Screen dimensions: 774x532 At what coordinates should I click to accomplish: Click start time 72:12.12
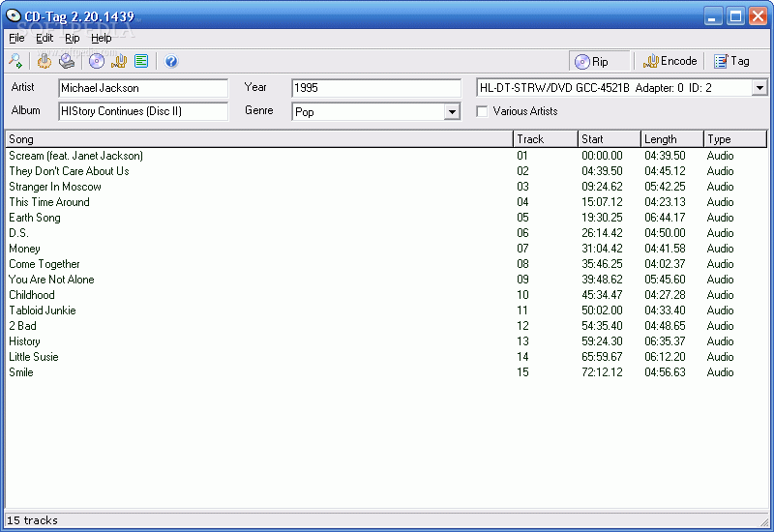[602, 372]
